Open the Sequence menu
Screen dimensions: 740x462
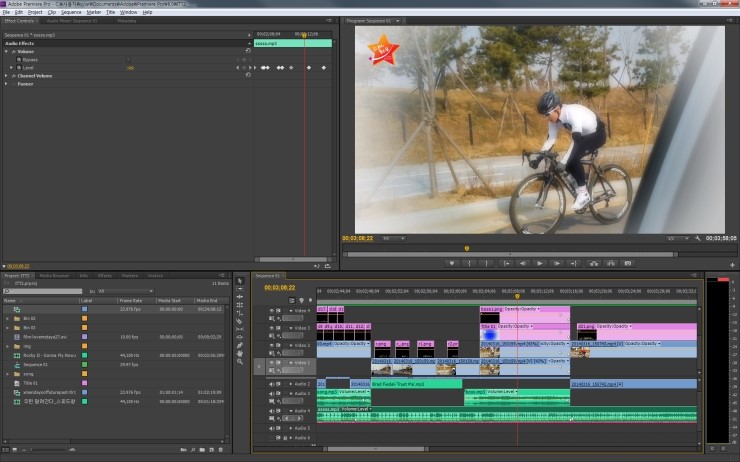tap(71, 12)
